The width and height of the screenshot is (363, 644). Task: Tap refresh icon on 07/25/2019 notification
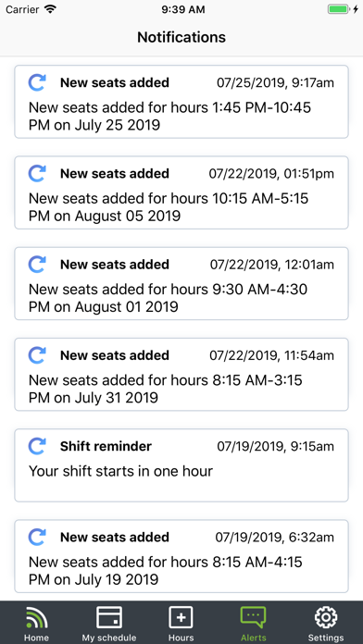point(37,82)
